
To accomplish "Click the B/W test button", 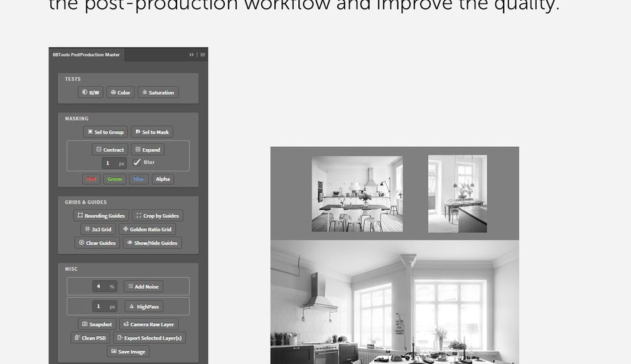I will 90,92.
